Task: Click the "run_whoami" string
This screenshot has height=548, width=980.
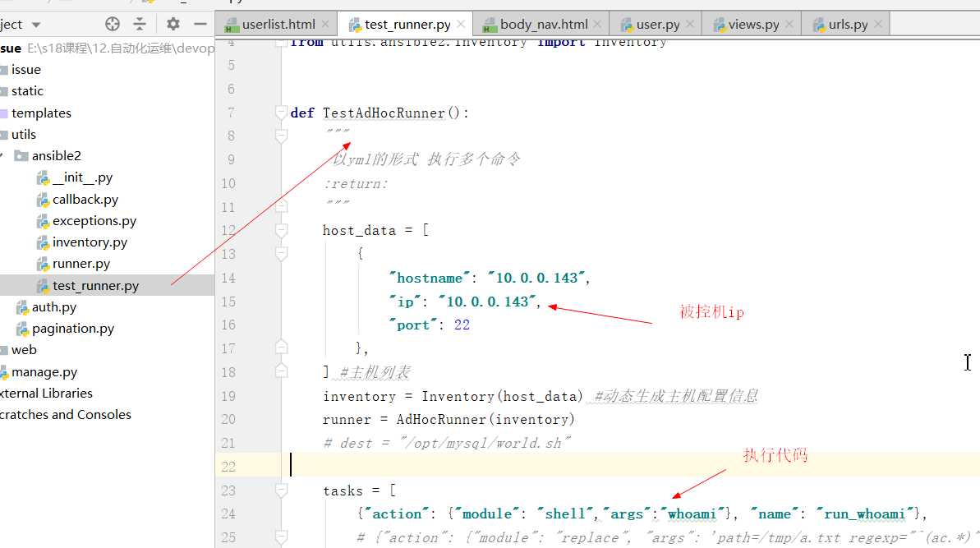Action: (x=864, y=513)
